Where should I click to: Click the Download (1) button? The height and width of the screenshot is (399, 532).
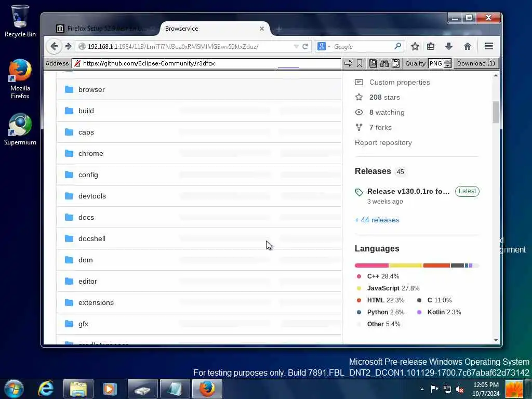pos(476,63)
